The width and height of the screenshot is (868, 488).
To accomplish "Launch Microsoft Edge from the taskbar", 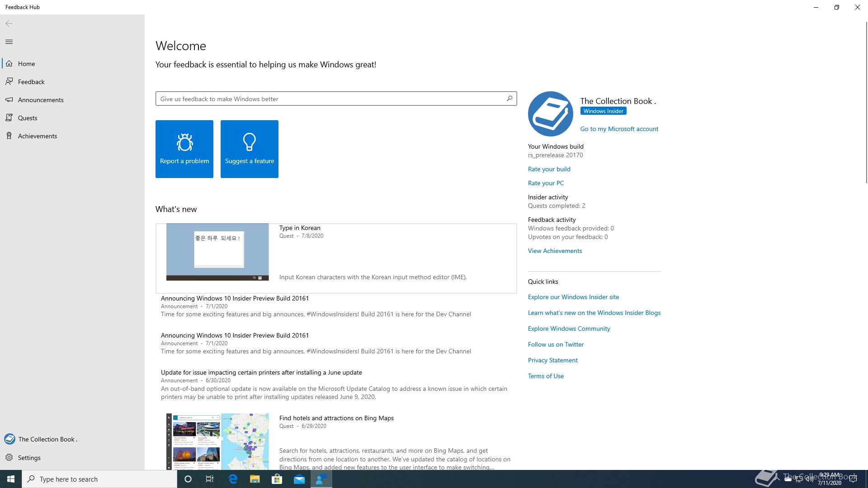I will [x=233, y=479].
